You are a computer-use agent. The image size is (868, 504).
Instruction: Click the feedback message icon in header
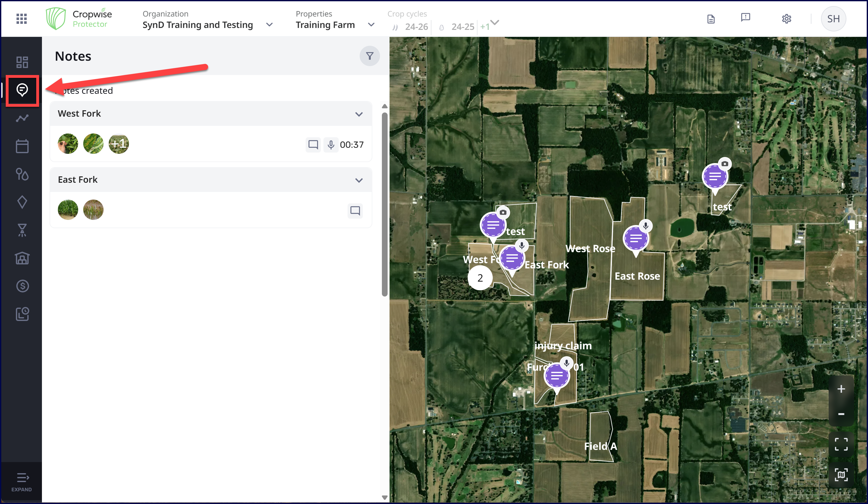745,17
